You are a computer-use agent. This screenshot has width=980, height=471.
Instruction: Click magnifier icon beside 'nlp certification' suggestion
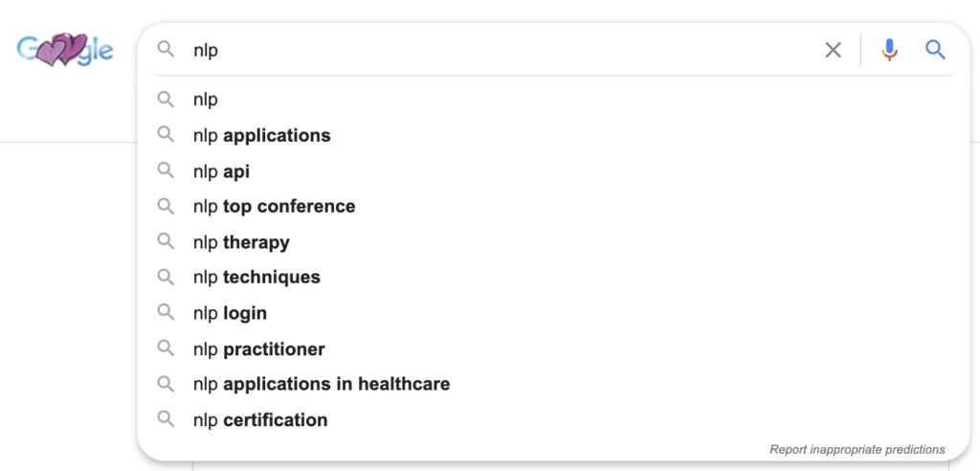pyautogui.click(x=167, y=419)
